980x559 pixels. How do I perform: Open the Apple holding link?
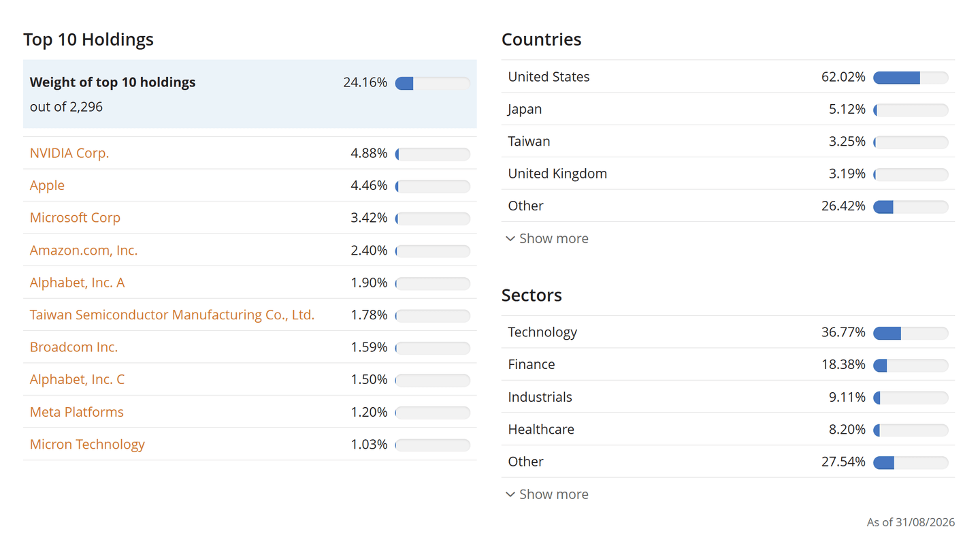point(48,185)
